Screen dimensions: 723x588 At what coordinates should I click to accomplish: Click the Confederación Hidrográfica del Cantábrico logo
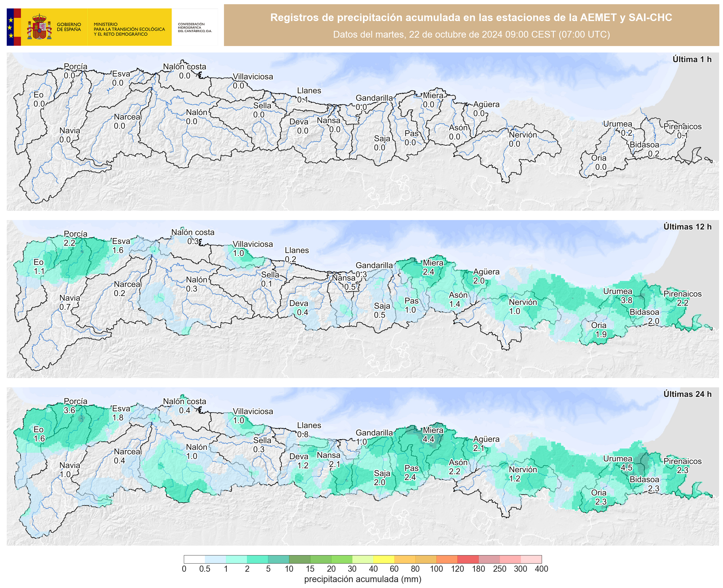click(x=195, y=28)
